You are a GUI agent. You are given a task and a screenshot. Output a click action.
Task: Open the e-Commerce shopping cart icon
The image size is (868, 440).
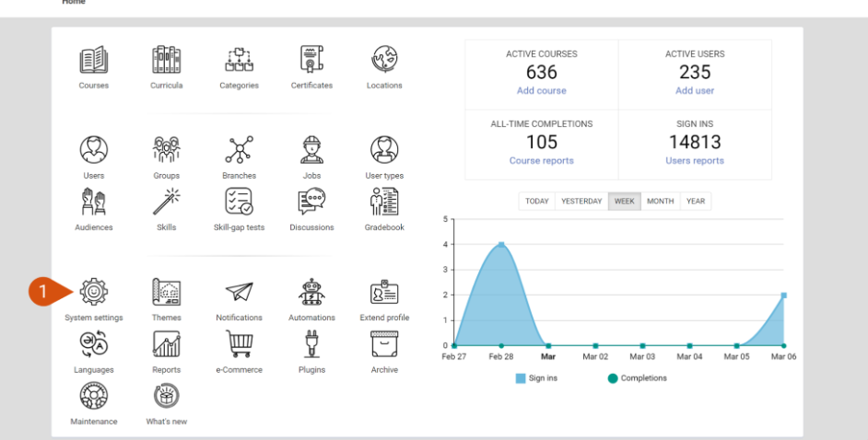240,344
